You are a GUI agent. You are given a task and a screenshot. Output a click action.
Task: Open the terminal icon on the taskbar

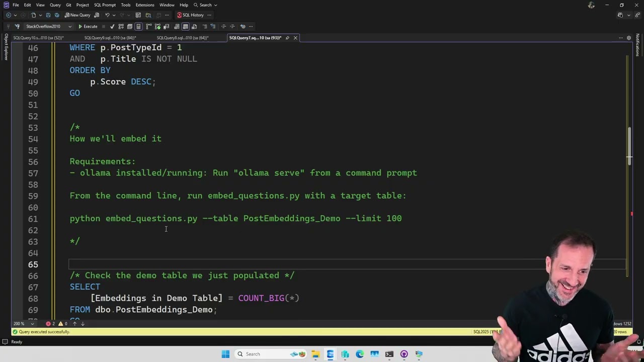pos(389,354)
